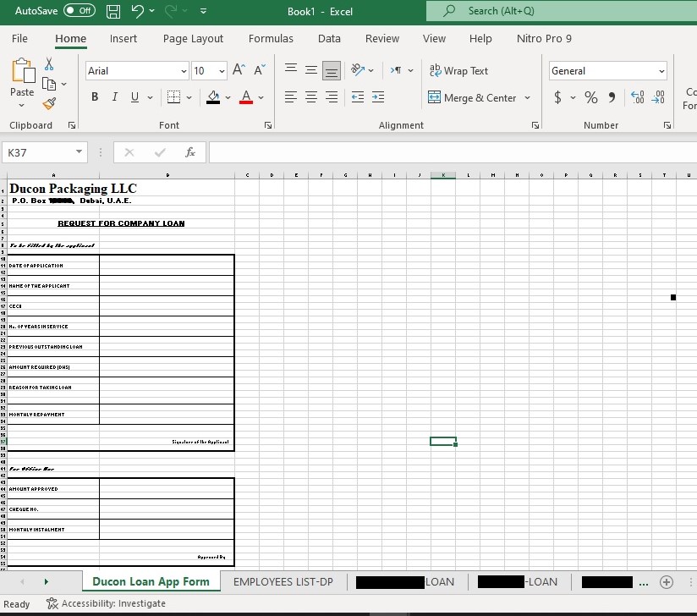Click the Search box in title bar
Image resolution: width=697 pixels, height=616 pixels.
[x=558, y=11]
